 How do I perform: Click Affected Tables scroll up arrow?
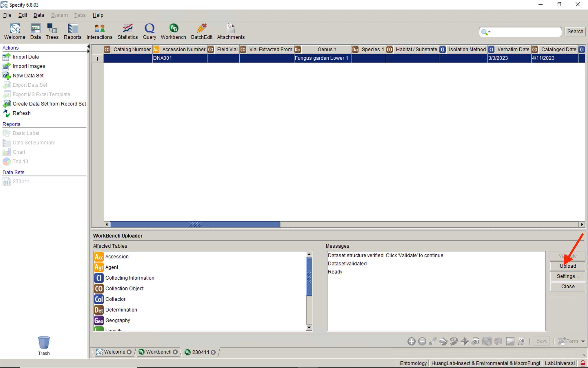(309, 254)
